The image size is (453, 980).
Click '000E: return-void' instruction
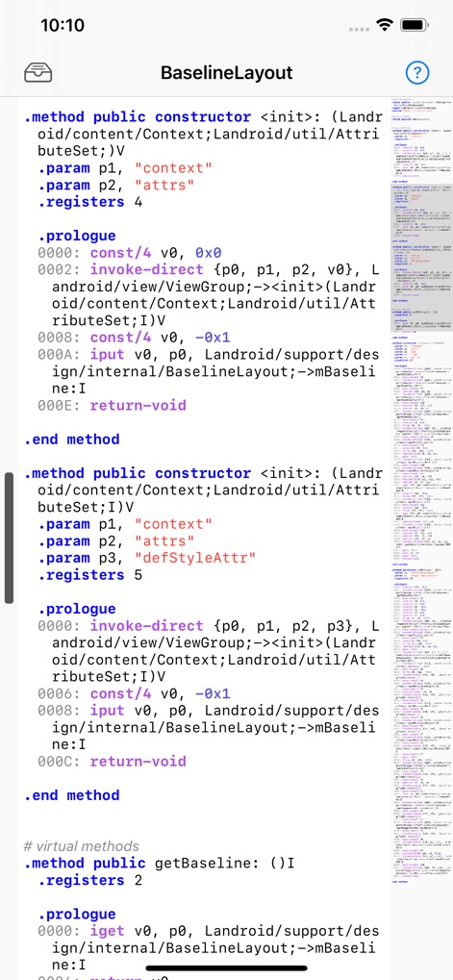coord(112,406)
